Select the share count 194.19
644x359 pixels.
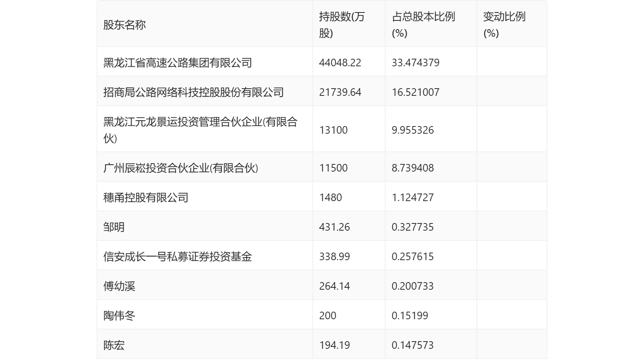point(335,345)
